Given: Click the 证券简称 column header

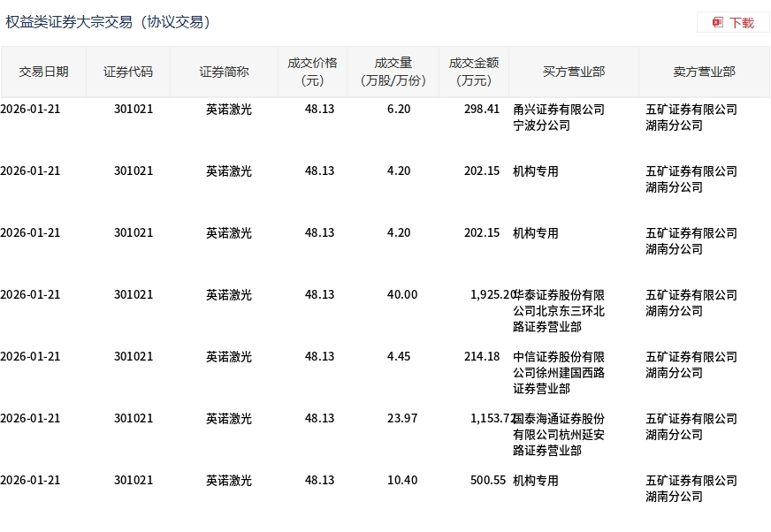Looking at the screenshot, I should point(224,72).
